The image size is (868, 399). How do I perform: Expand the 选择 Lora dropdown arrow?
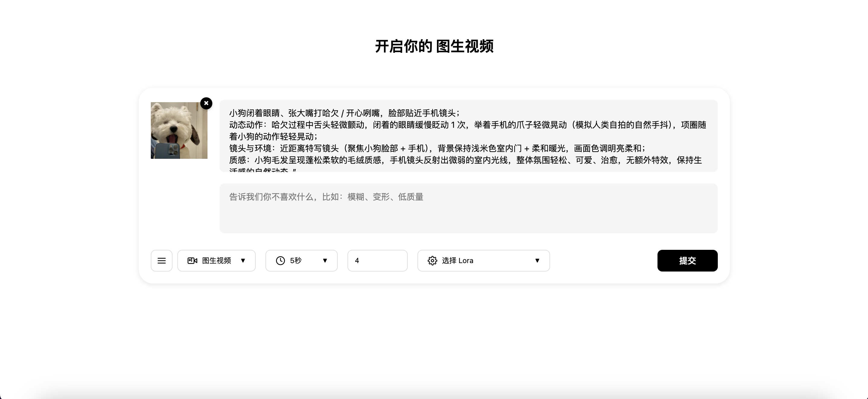click(x=537, y=261)
